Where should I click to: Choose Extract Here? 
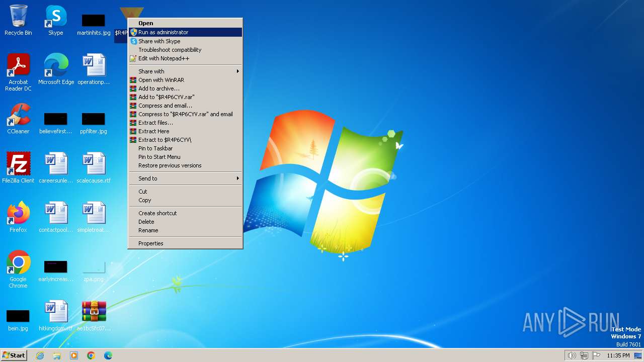(x=185, y=131)
